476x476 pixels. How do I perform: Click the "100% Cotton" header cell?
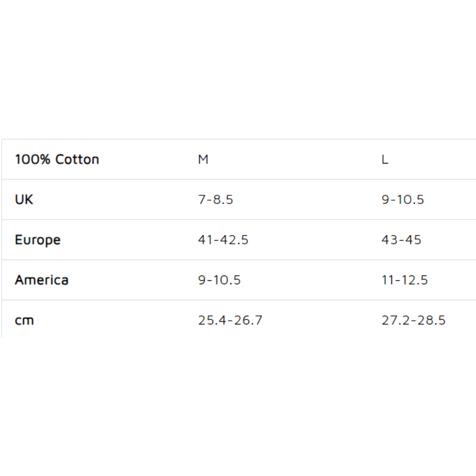coord(57,159)
